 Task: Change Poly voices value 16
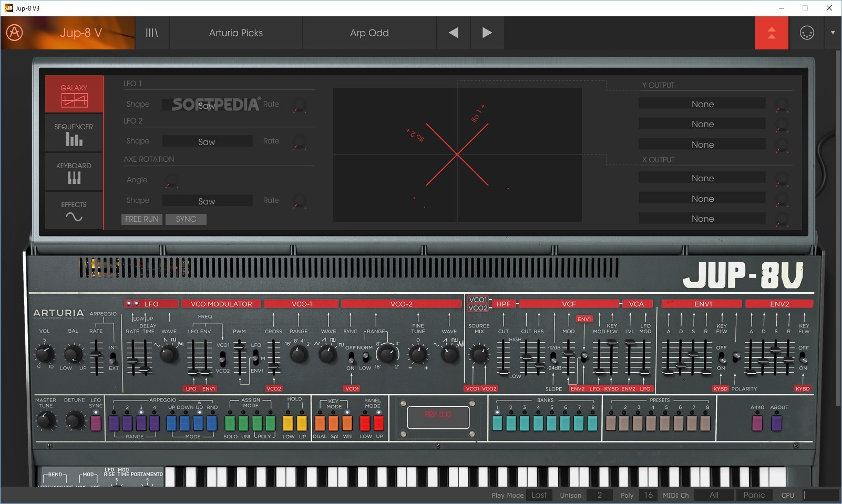[649, 495]
